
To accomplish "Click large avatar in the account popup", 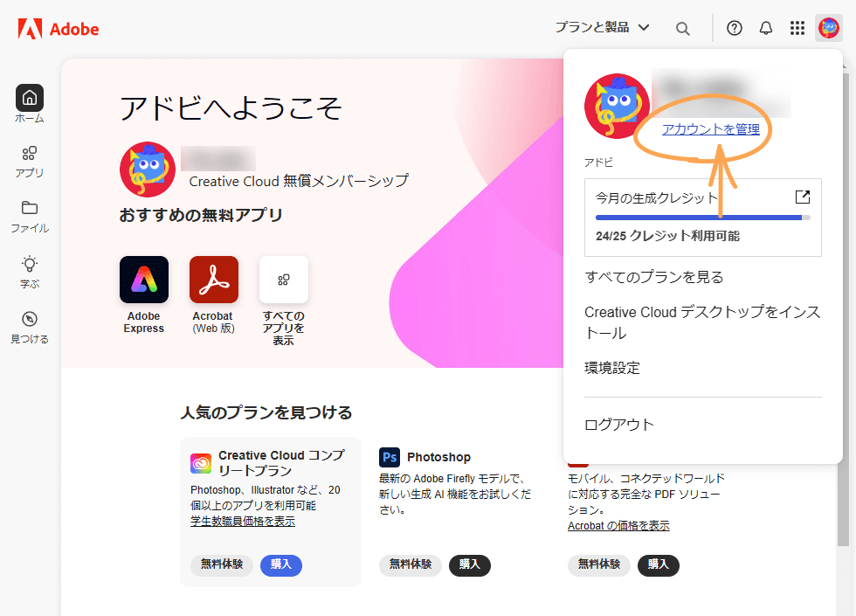I will [x=617, y=106].
